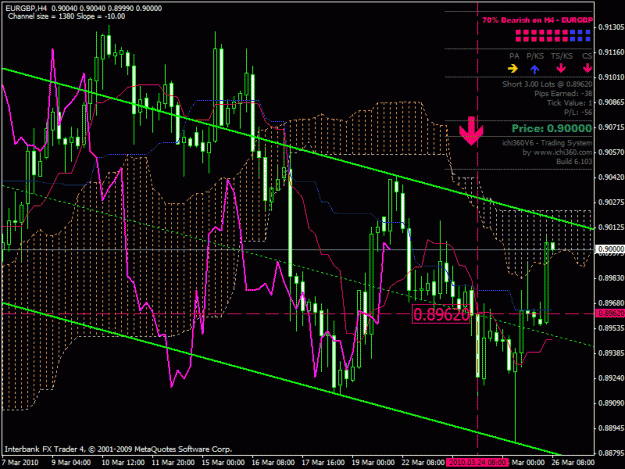Click the 'Pips Earned: -38' text

coord(563,94)
